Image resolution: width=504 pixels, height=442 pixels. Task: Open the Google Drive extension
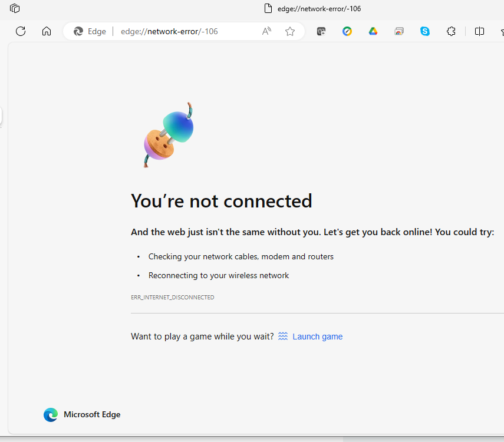pos(373,31)
